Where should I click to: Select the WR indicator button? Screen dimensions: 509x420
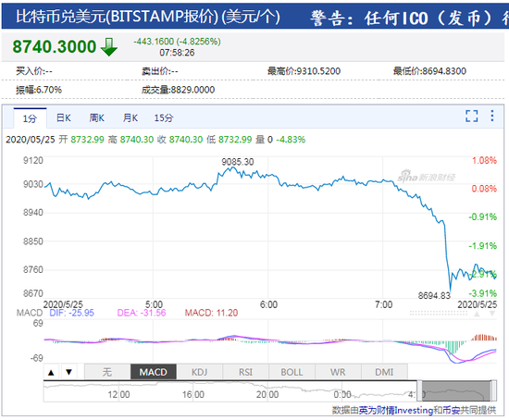click(338, 372)
